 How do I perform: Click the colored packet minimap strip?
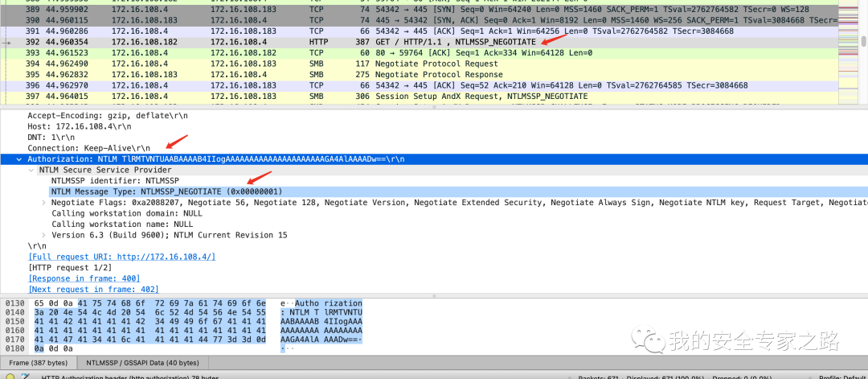click(848, 52)
